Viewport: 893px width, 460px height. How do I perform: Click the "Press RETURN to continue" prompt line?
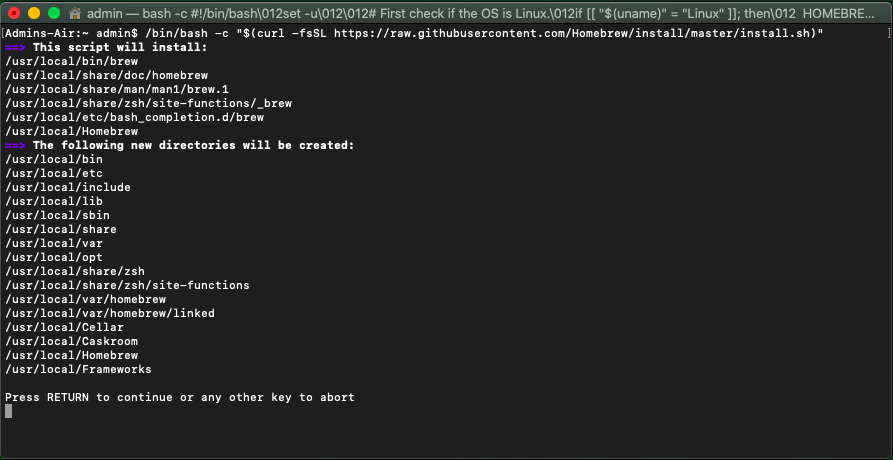tap(180, 397)
